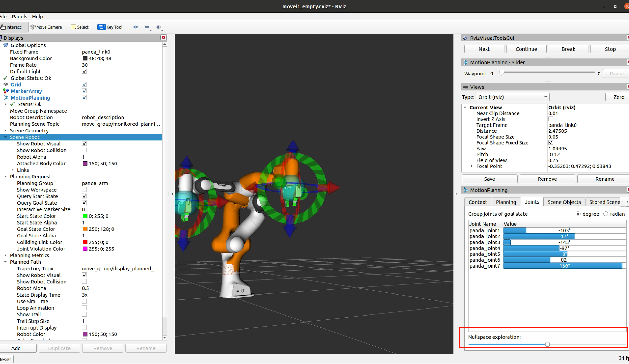The image size is (629, 364).
Task: Click the plus add-tool icon
Action: coord(135,27)
